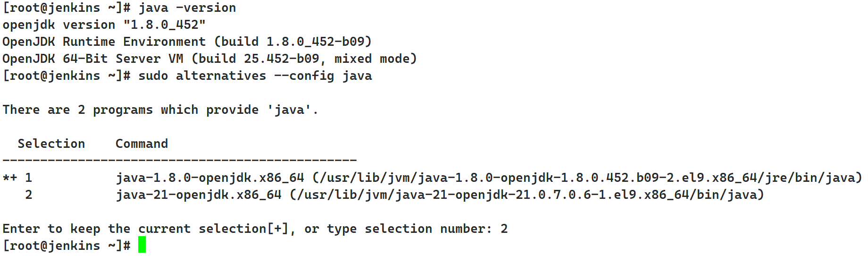This screenshot has height=256, width=868.
Task: Click the java-1.8.0-openjdk.x86_64 command name
Action: [x=210, y=178]
